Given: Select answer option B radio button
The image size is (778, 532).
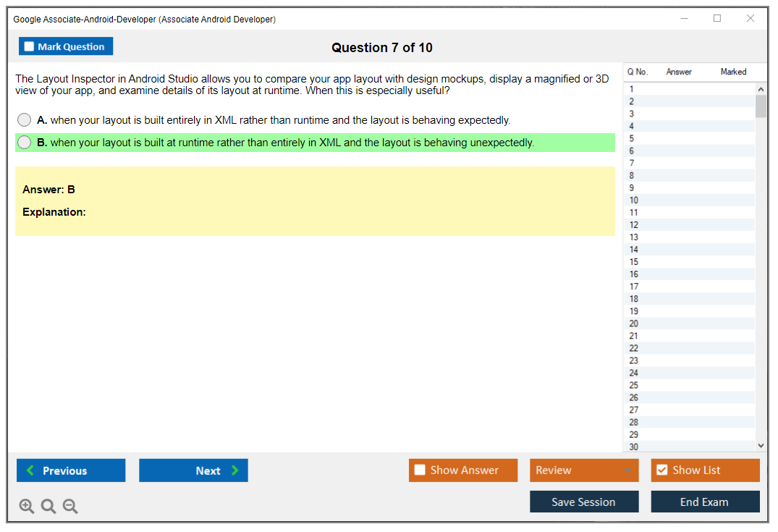Looking at the screenshot, I should point(25,143).
